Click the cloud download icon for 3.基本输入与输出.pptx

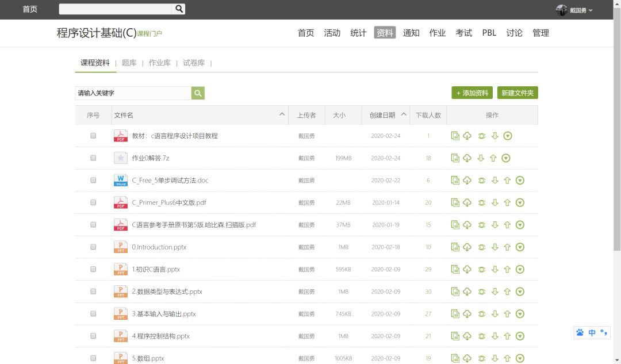point(467,314)
